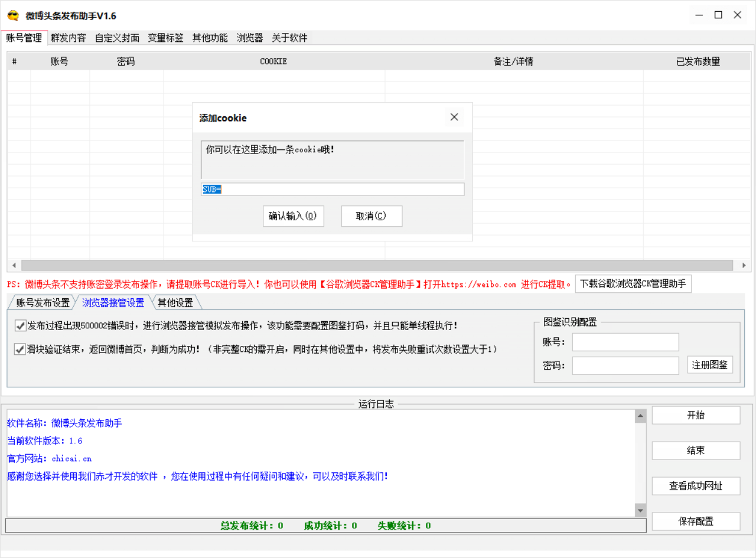Click the 账号 column header
Image resolution: width=756 pixels, height=558 pixels.
click(x=59, y=61)
